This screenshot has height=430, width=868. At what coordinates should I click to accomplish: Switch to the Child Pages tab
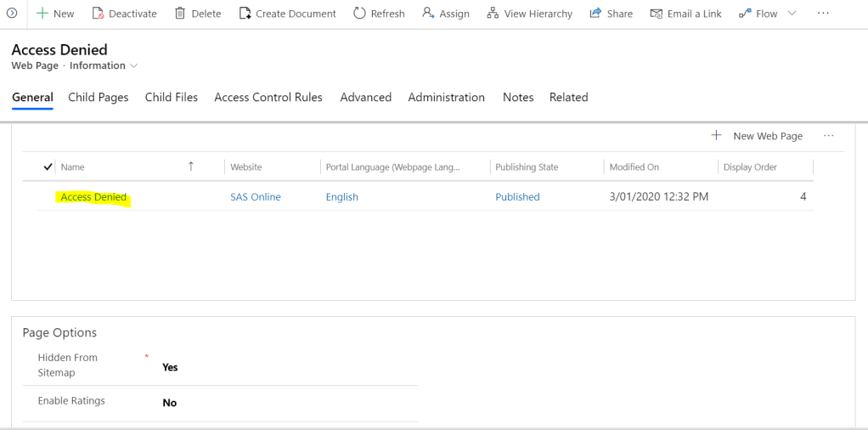[x=99, y=98]
